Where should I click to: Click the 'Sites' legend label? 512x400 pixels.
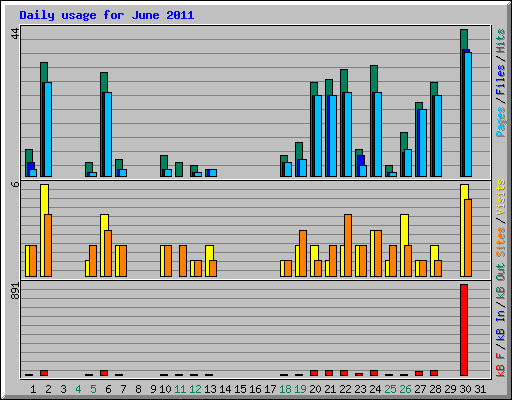pos(500,242)
